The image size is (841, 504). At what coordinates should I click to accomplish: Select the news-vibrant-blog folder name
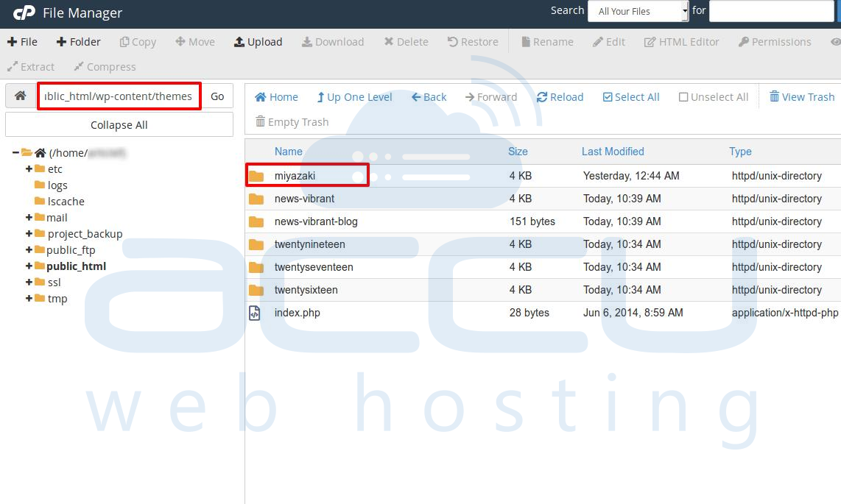(x=316, y=221)
